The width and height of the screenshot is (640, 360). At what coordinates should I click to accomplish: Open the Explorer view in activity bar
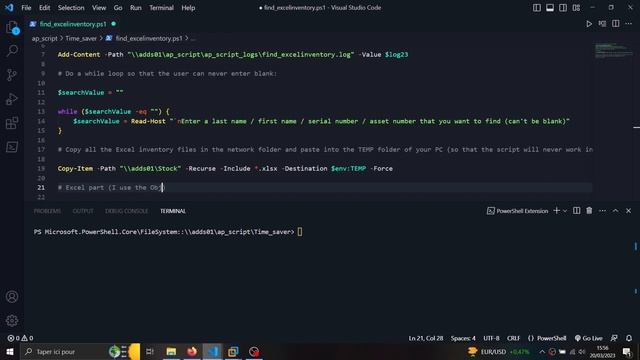point(12,27)
